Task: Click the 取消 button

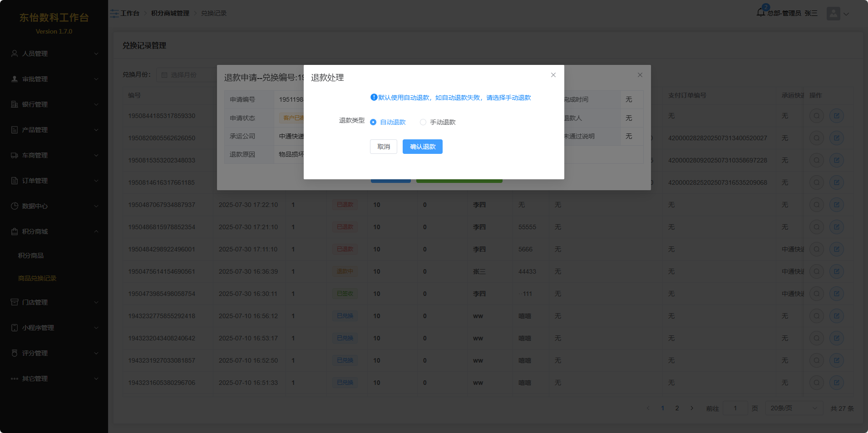Action: tap(384, 147)
